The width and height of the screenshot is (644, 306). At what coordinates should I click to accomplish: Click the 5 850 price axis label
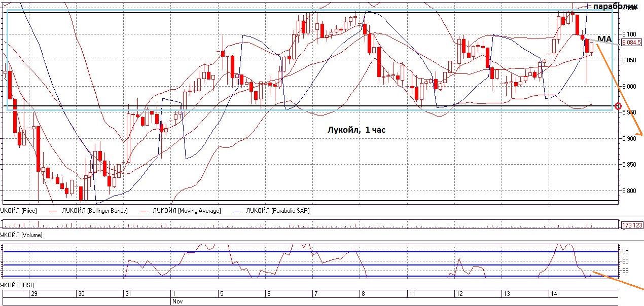(x=628, y=165)
